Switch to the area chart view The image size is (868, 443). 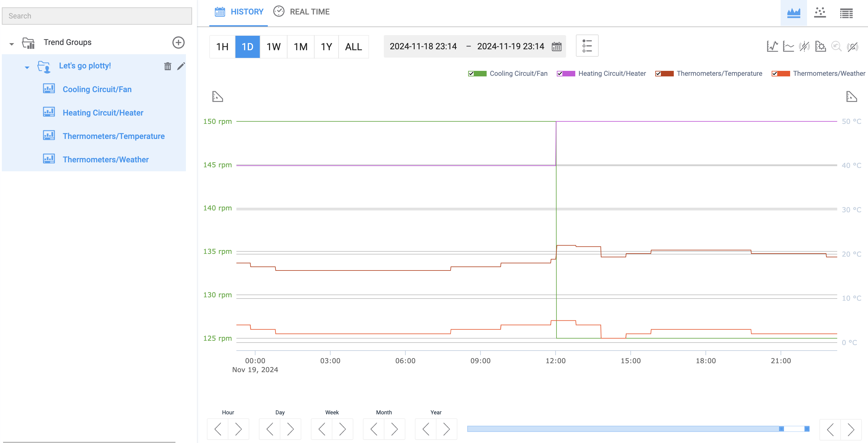pyautogui.click(x=794, y=13)
